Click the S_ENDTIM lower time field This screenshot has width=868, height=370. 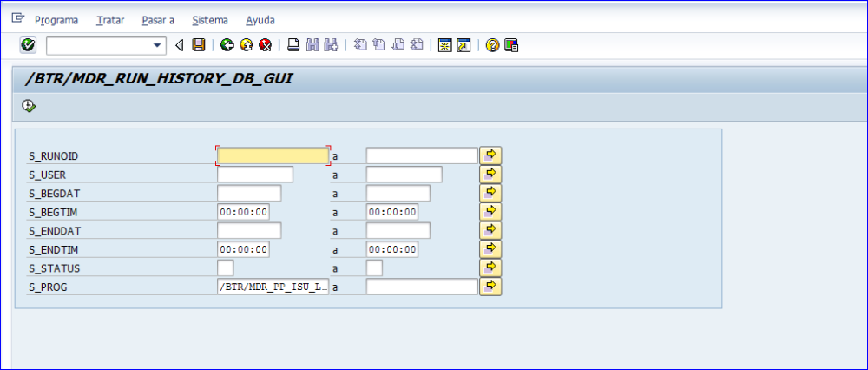(x=244, y=249)
